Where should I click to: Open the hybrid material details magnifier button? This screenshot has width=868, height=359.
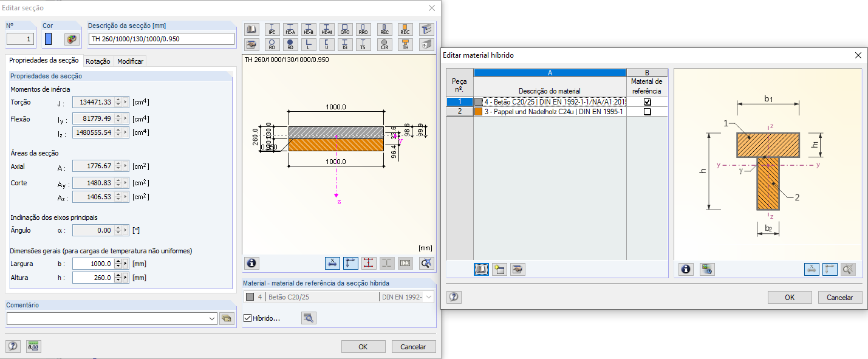click(309, 318)
